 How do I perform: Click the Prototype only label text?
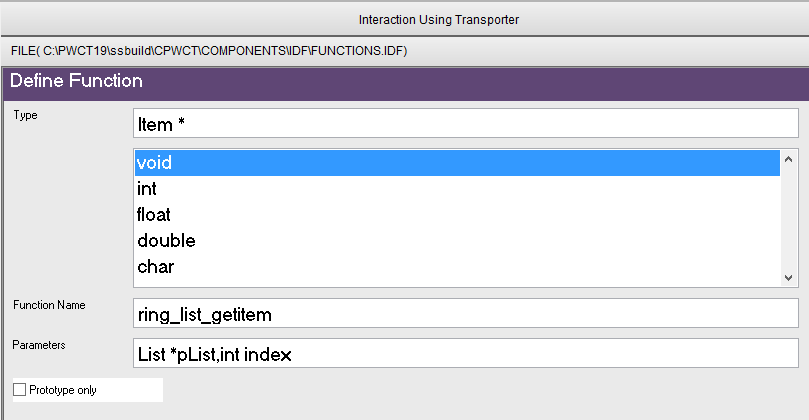pos(63,390)
